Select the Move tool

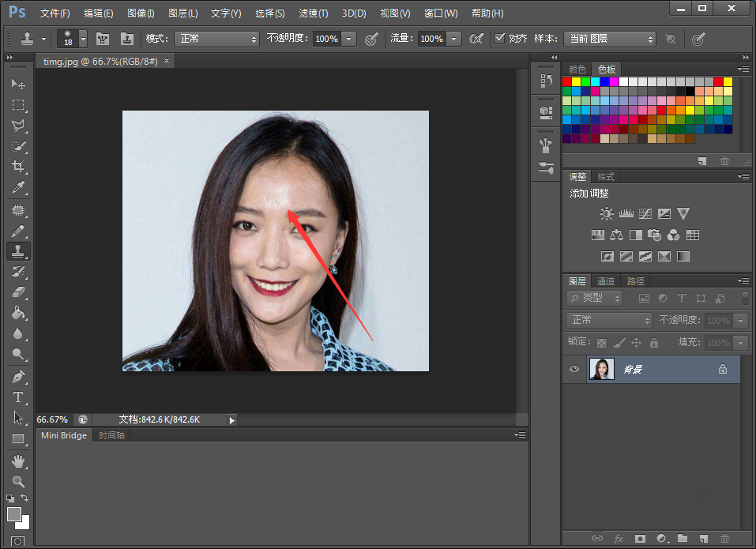tap(18, 84)
